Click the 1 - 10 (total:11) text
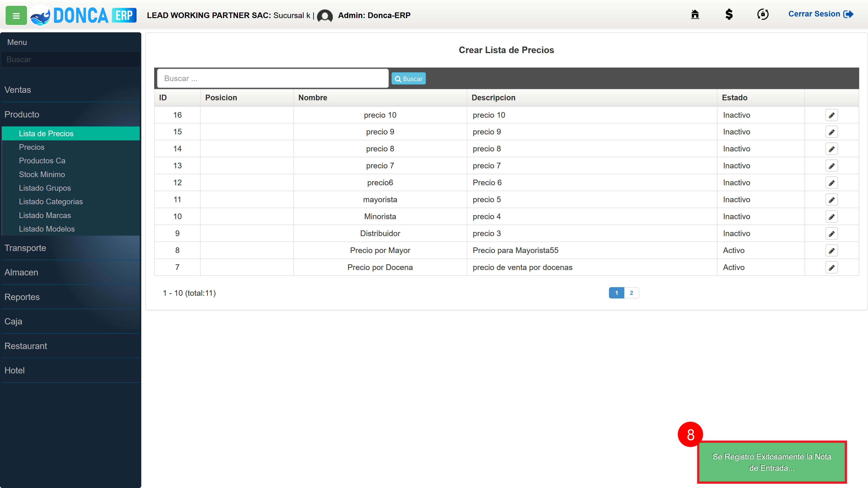The width and height of the screenshot is (868, 488). [x=189, y=293]
